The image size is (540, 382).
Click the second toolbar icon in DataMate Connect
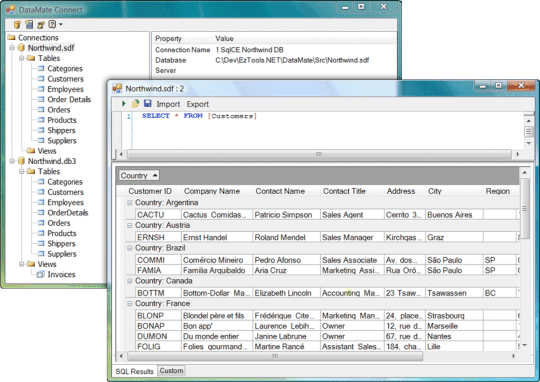(29, 24)
